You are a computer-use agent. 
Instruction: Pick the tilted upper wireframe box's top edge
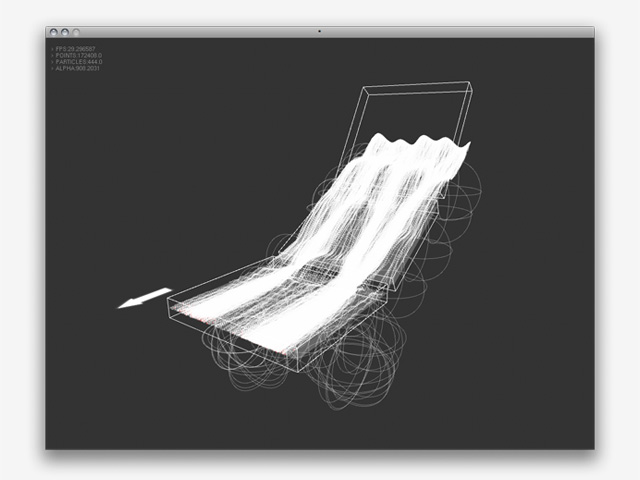(418, 84)
